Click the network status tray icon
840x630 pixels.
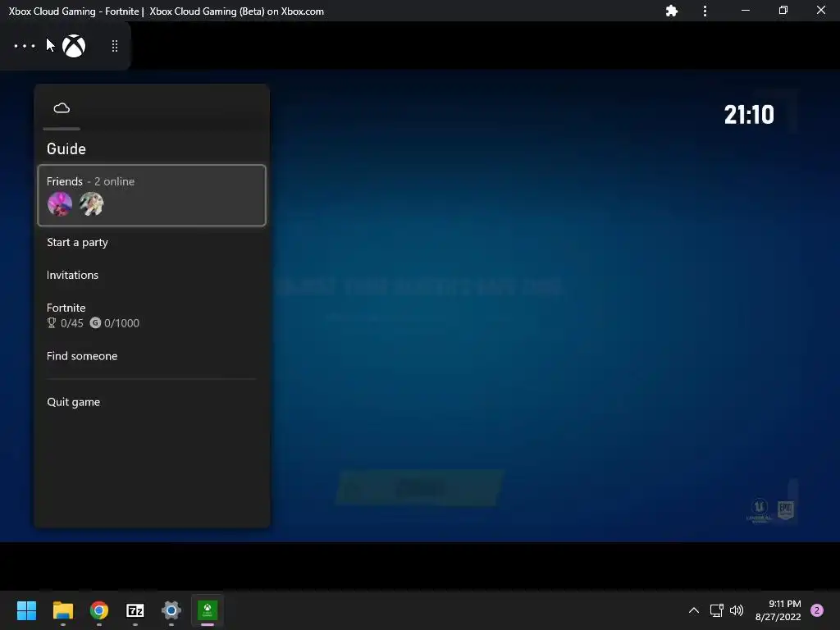point(716,610)
